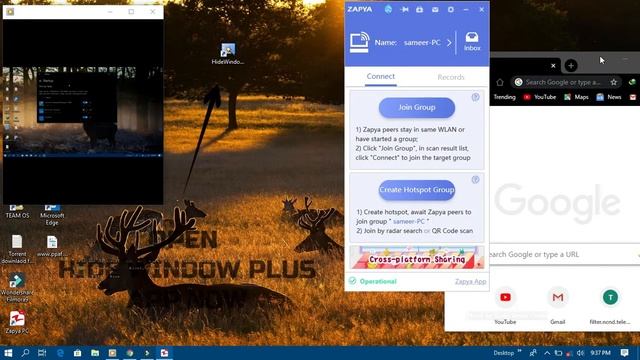Open the mail envelope icon in Zapya title bar

tap(435, 9)
